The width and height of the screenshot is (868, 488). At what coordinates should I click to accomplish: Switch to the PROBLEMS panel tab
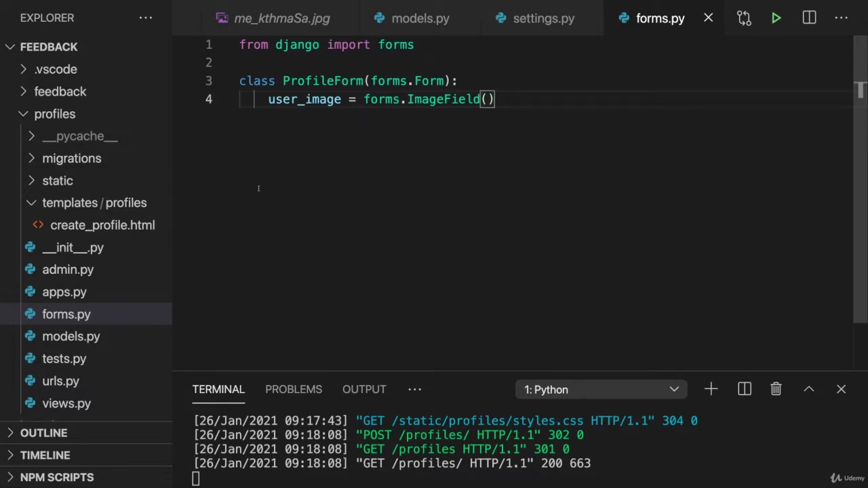[x=293, y=389]
